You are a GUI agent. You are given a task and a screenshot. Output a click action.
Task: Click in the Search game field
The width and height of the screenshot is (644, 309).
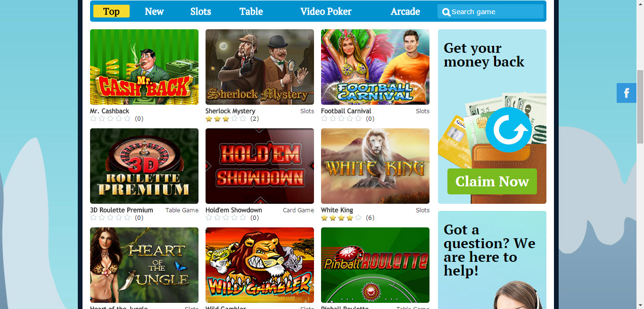coord(490,12)
